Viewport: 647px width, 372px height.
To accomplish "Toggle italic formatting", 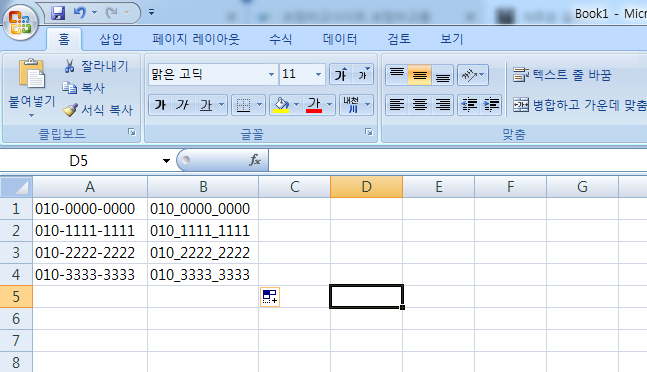I will point(182,105).
